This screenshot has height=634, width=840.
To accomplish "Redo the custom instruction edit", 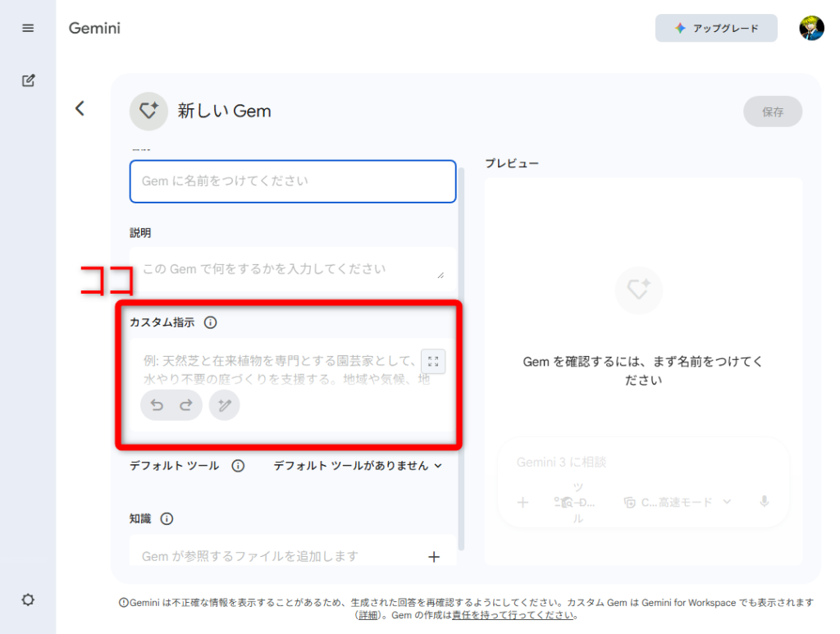I will [x=185, y=405].
